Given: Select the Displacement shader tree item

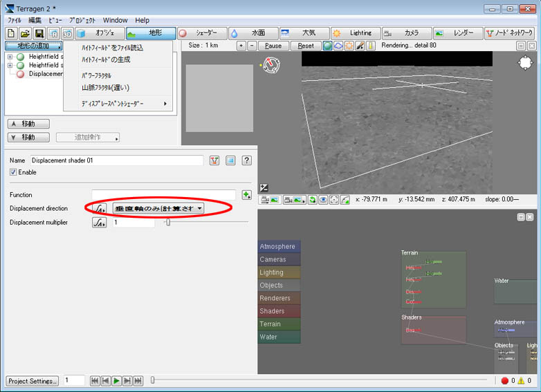Looking at the screenshot, I should 46,74.
